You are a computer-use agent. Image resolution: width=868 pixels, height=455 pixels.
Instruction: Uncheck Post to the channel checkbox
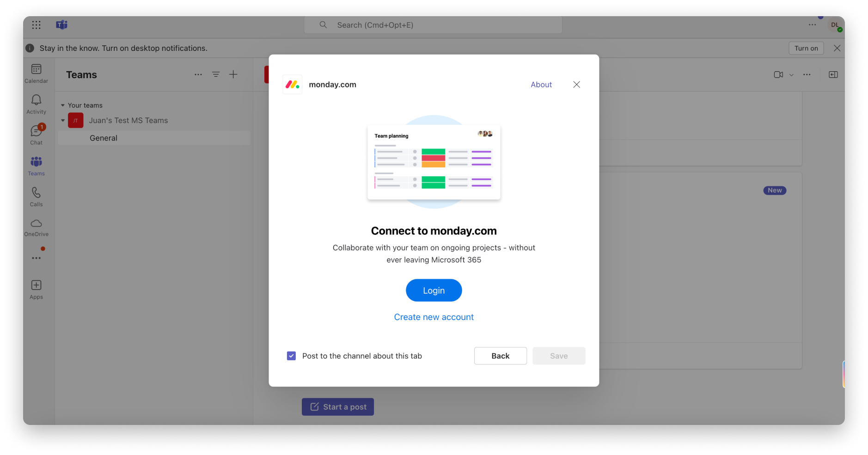coord(291,356)
